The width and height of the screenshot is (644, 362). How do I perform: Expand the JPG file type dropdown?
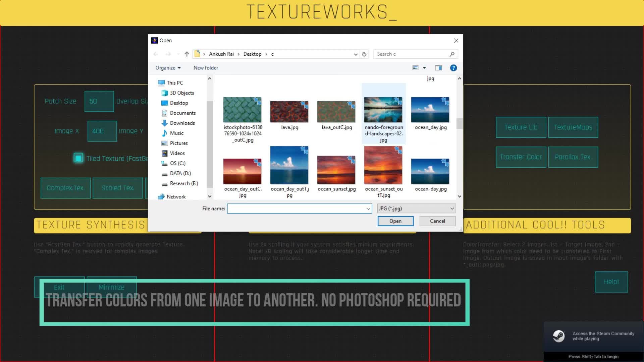click(452, 208)
